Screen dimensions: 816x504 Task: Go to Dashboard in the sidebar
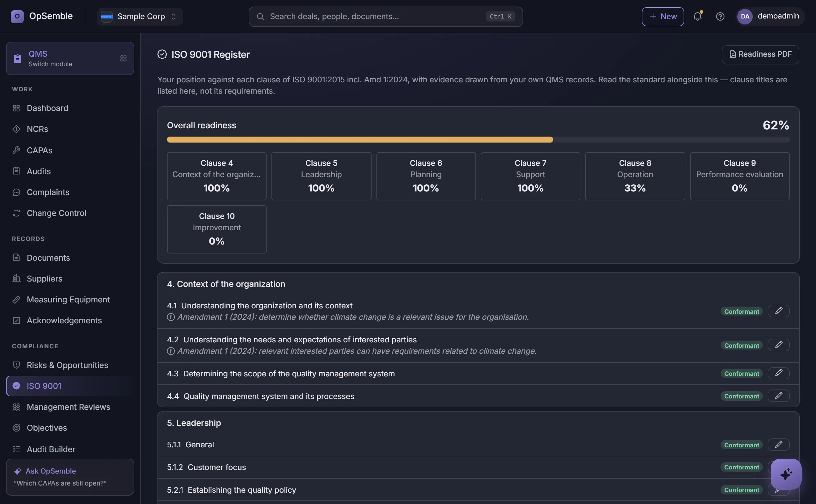point(70,108)
